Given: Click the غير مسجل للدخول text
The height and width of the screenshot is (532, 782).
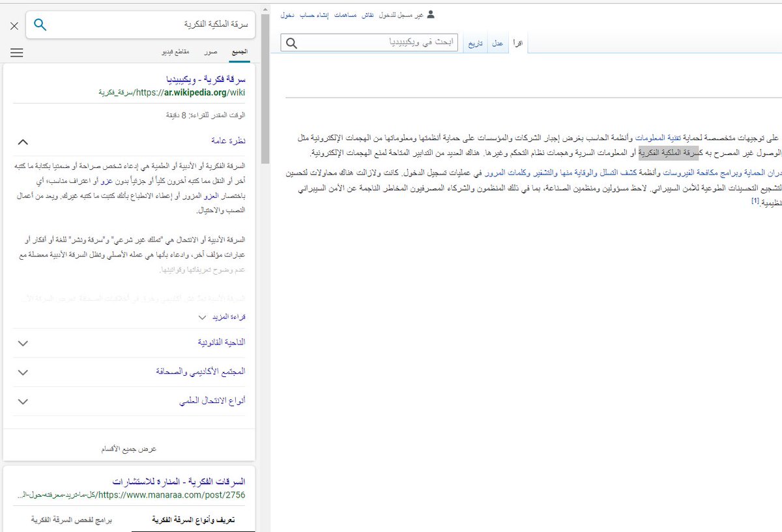Looking at the screenshot, I should (x=401, y=14).
